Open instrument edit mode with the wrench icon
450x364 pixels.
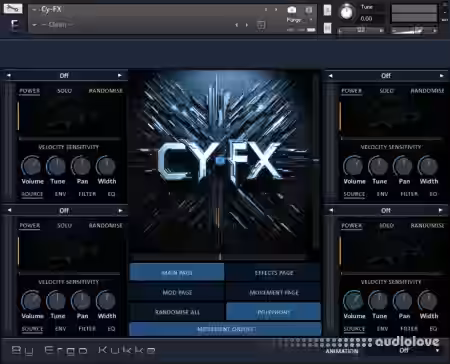point(13,9)
